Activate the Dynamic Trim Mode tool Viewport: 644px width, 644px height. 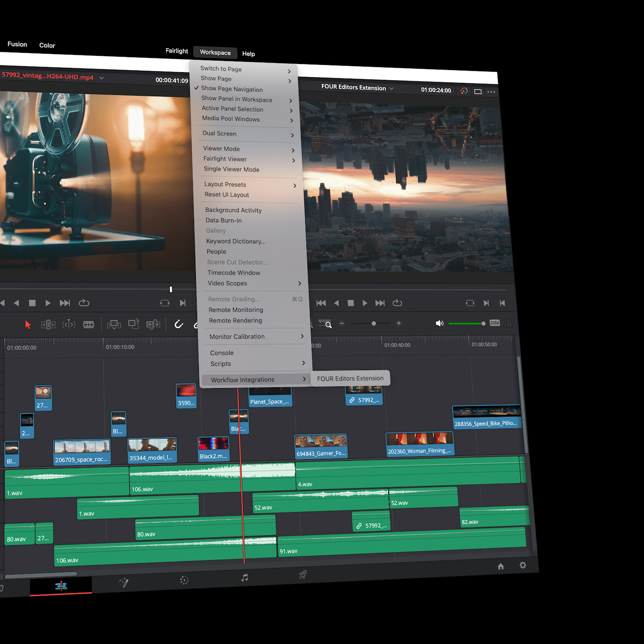69,325
